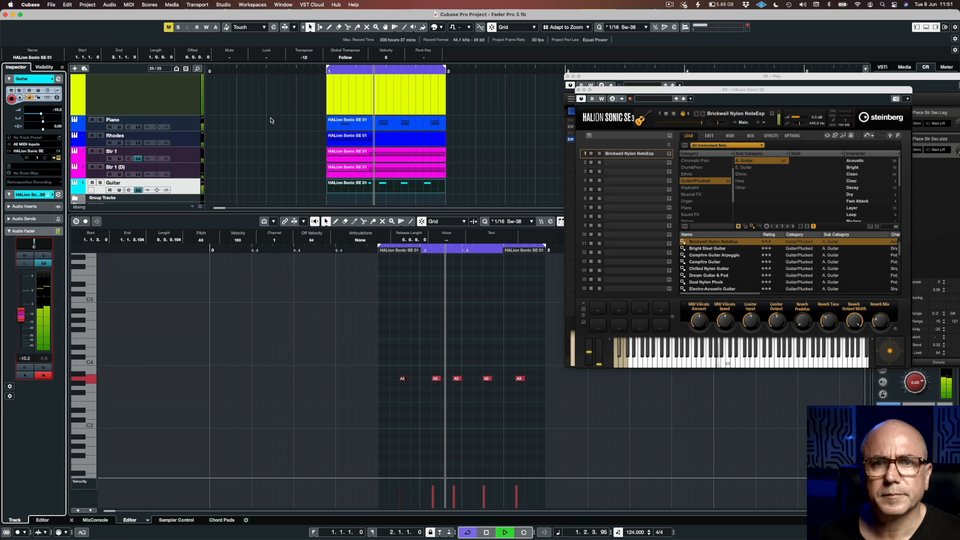The height and width of the screenshot is (540, 960).
Task: Open the Grid snap type dropdown in main toolbar
Action: click(x=517, y=27)
